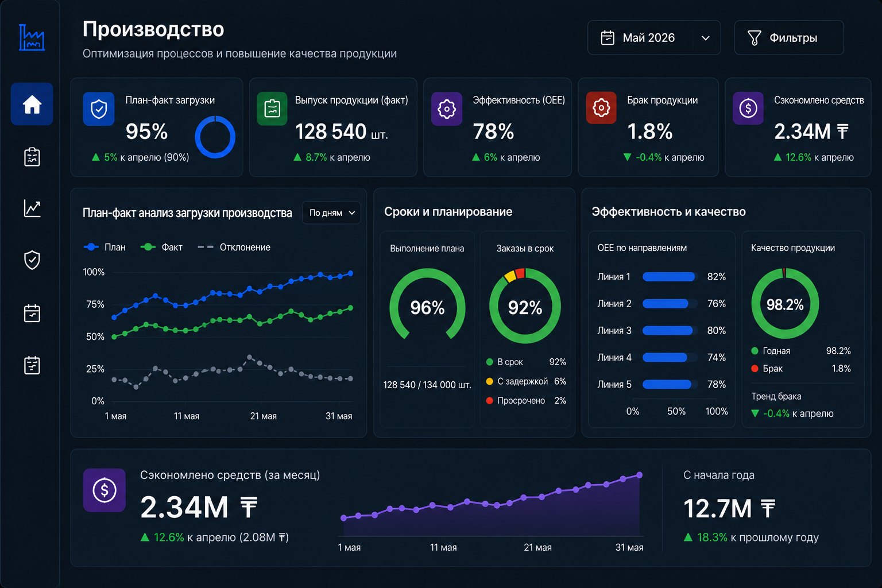The width and height of the screenshot is (882, 588).
Task: Select the last checklist icon in sidebar
Action: point(32,365)
